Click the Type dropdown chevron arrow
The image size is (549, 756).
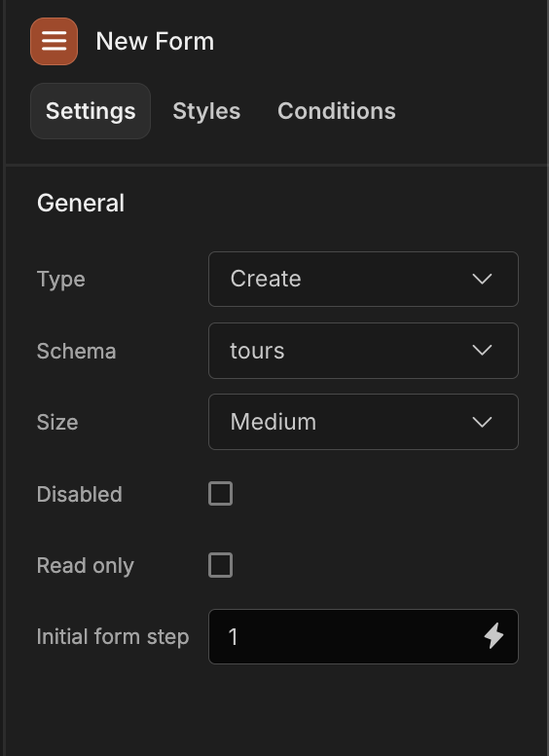point(482,279)
